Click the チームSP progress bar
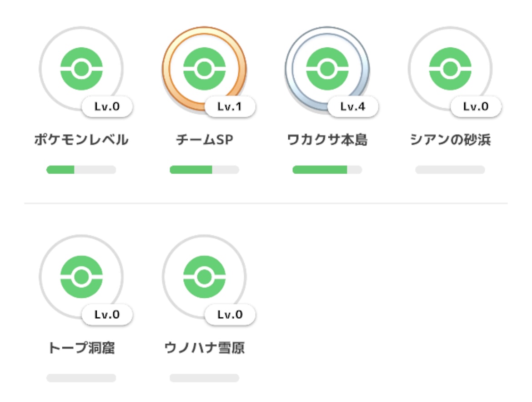 (x=204, y=170)
